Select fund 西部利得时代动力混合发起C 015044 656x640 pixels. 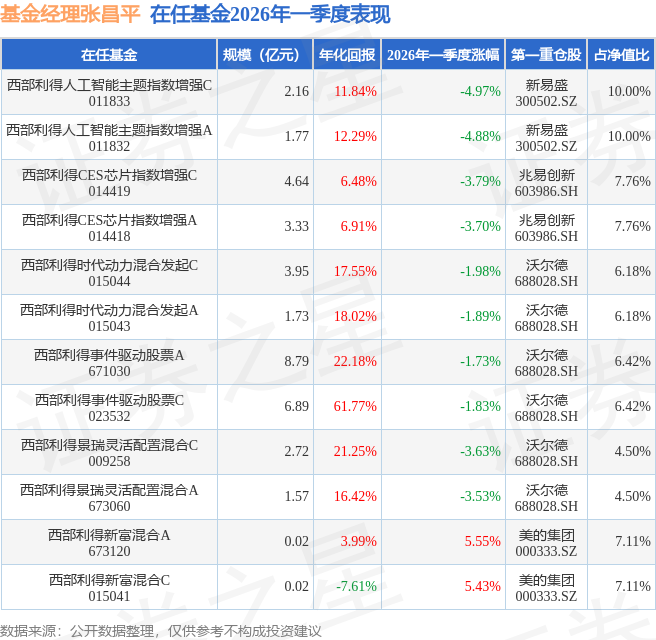(109, 273)
